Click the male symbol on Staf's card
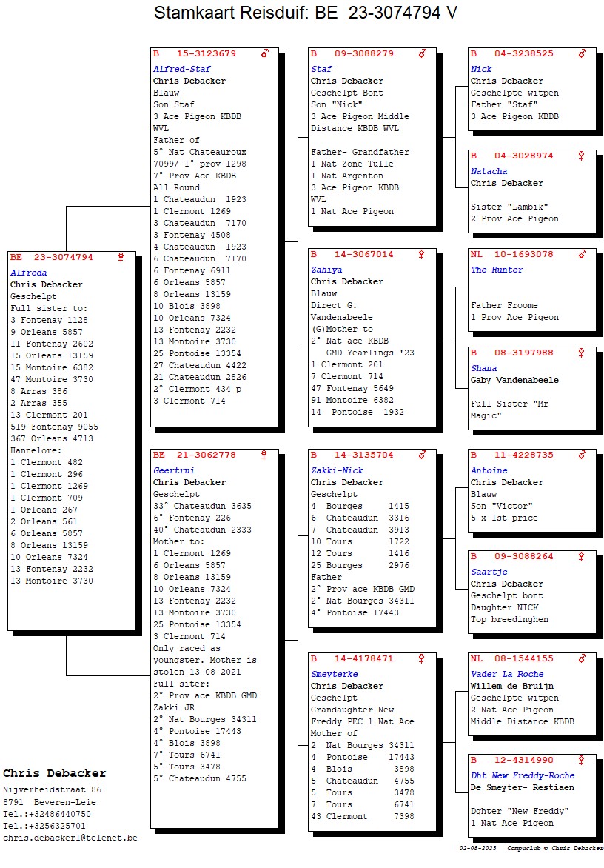 [423, 53]
